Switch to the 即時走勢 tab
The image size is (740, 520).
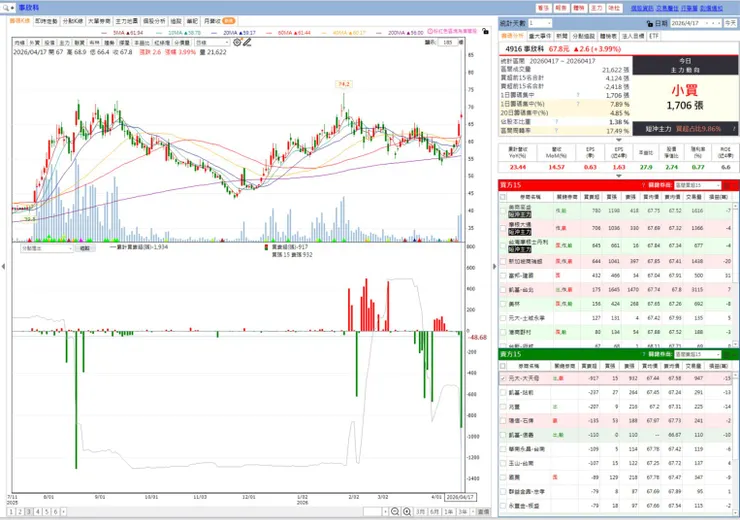[46, 21]
